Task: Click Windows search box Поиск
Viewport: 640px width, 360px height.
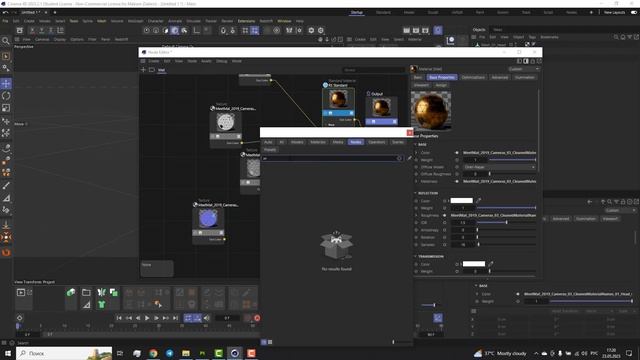Action: tap(64, 353)
